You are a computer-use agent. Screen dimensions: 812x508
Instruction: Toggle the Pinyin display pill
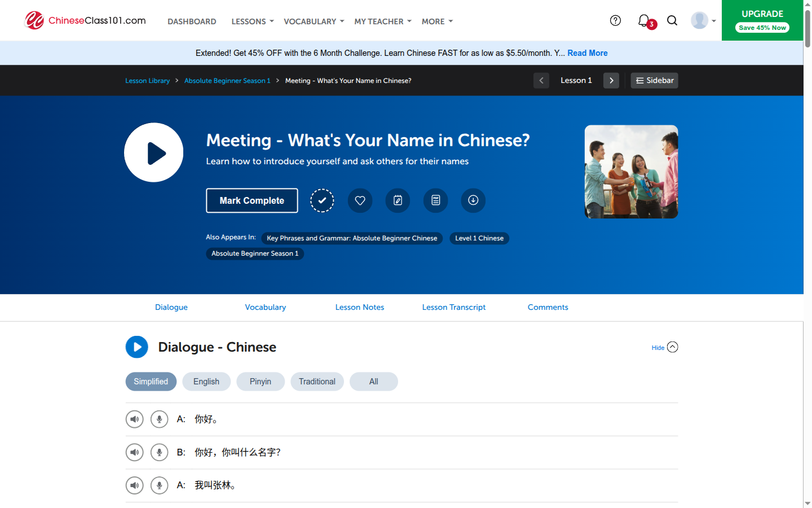[260, 382]
